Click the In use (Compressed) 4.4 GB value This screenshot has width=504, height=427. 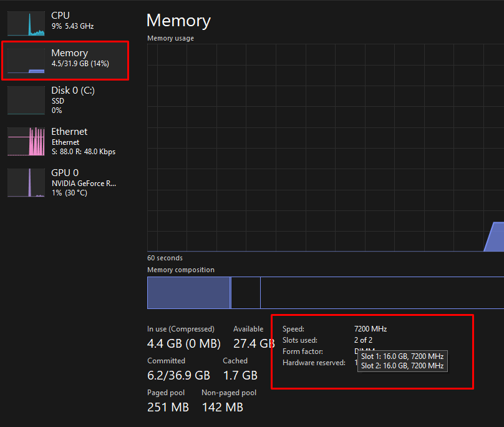184,343
